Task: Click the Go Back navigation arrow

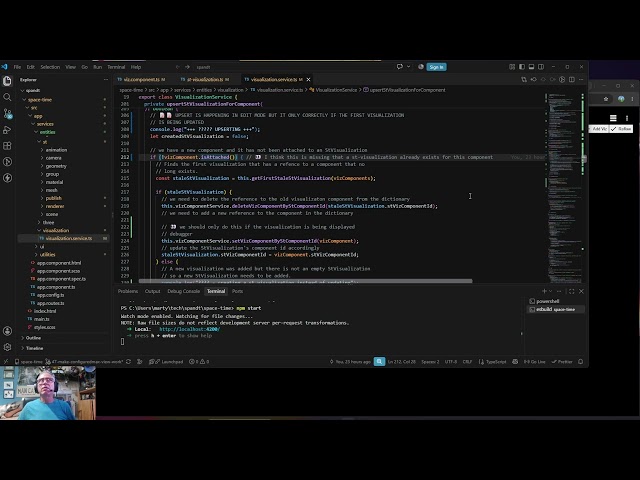Action: click(x=178, y=67)
